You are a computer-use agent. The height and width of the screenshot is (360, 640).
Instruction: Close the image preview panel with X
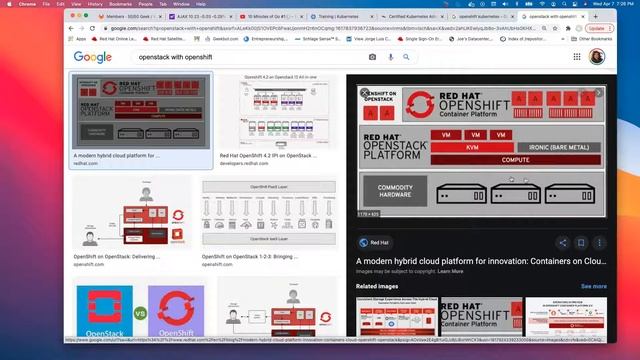coord(365,93)
